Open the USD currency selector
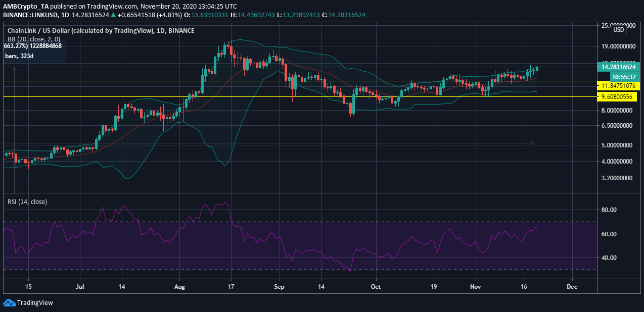The image size is (644, 312). [618, 30]
